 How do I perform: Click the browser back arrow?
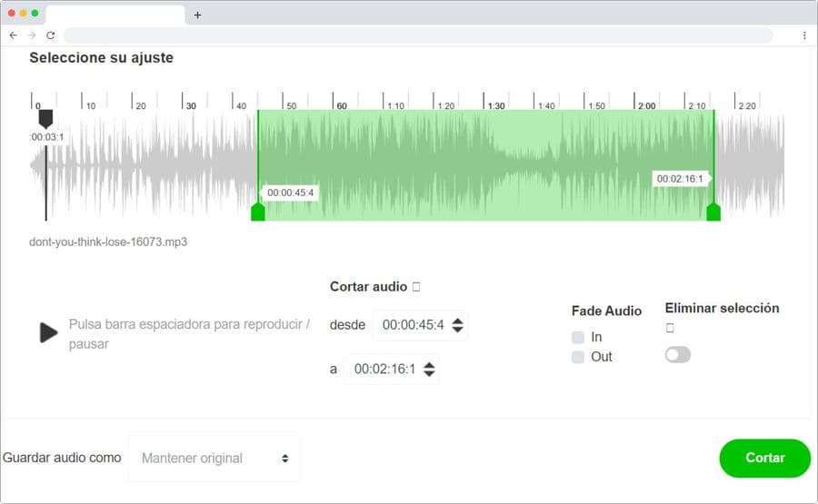pyautogui.click(x=14, y=35)
